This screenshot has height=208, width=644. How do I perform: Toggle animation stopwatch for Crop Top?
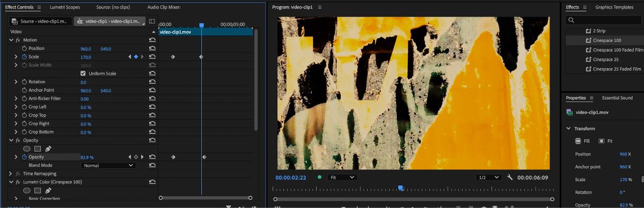[x=24, y=115]
